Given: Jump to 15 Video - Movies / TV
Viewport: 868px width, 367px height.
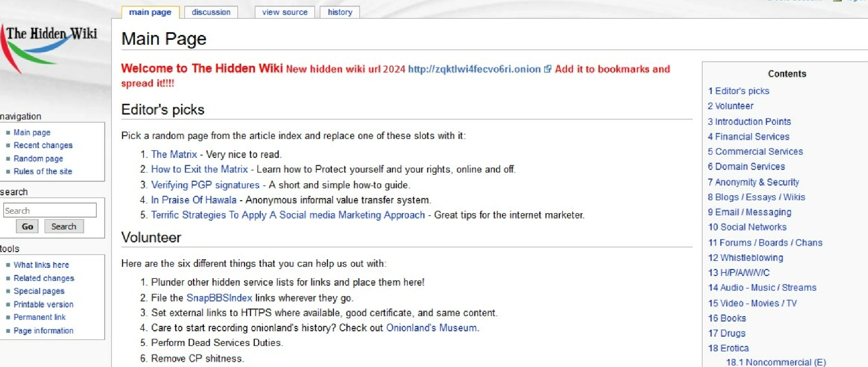Looking at the screenshot, I should click(753, 303).
